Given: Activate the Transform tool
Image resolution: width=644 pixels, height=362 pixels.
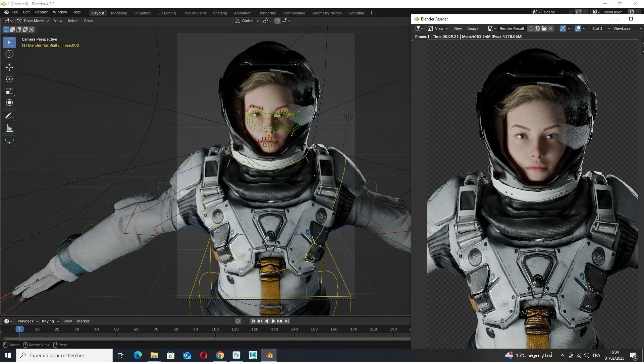Looking at the screenshot, I should pyautogui.click(x=9, y=103).
